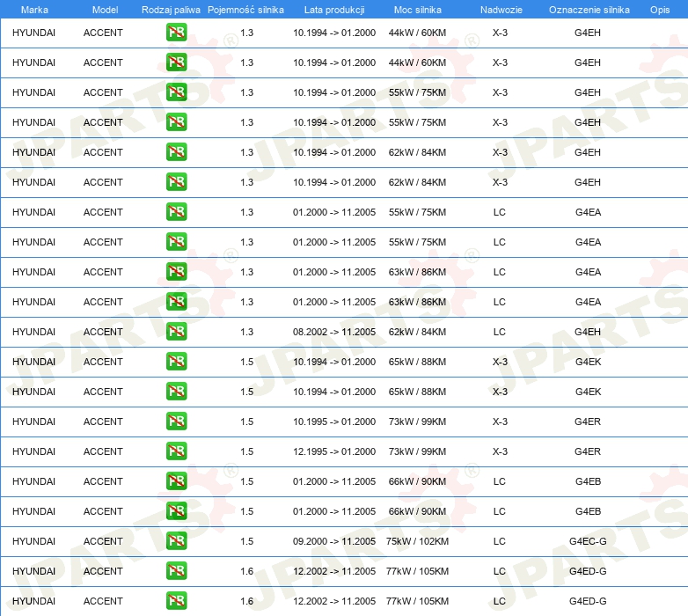Click the '09.2000 -> 11.2005' production years cell
688x616 pixels.
334,541
